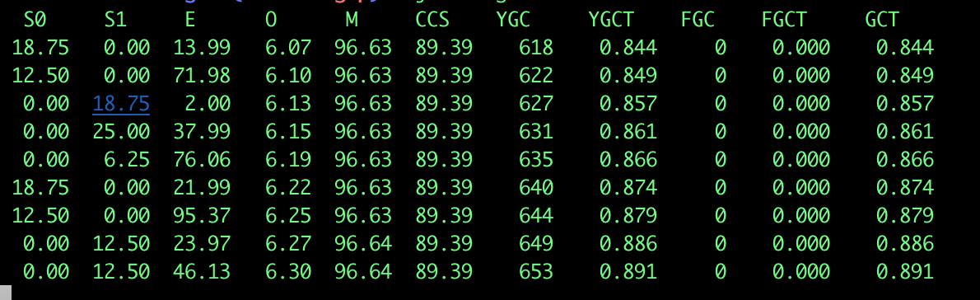The image size is (980, 300).
Task: Select the FGC column header
Action: point(698,20)
